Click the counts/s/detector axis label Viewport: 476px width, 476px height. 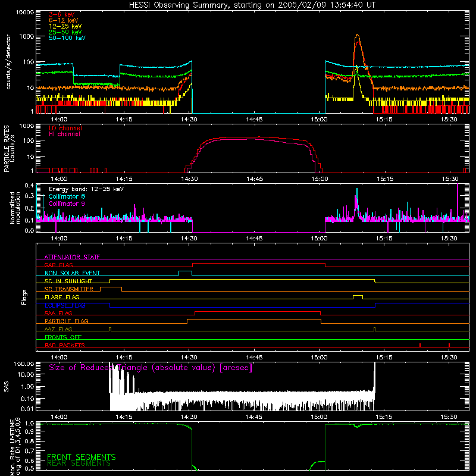pyautogui.click(x=8, y=62)
